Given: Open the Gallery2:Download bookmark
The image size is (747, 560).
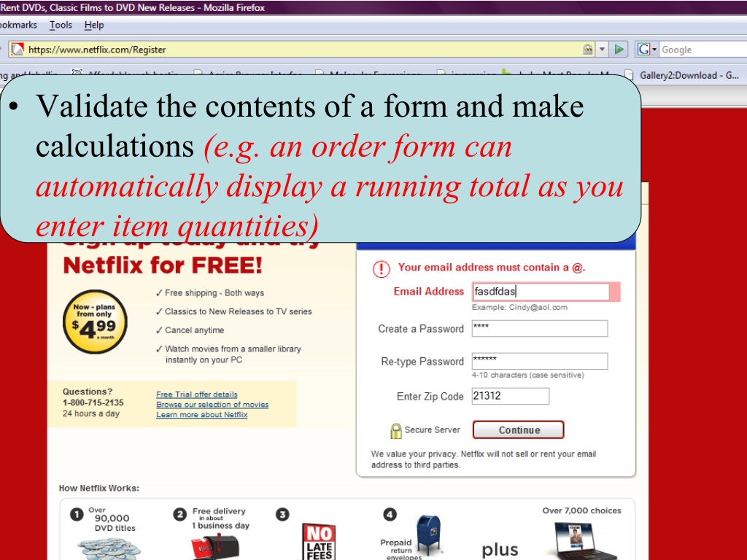Looking at the screenshot, I should (682, 75).
